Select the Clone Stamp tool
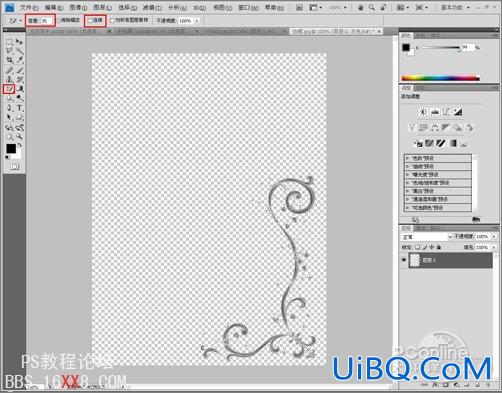The image size is (502, 393). tap(9, 79)
